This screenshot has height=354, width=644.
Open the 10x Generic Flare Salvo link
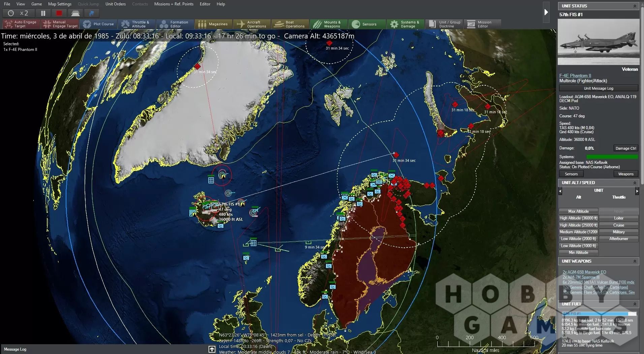(599, 292)
